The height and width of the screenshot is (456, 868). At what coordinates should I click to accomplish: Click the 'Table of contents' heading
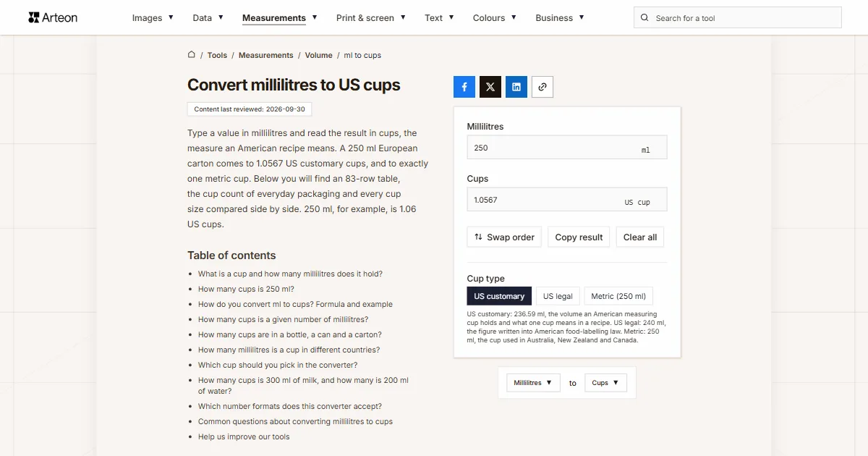231,256
